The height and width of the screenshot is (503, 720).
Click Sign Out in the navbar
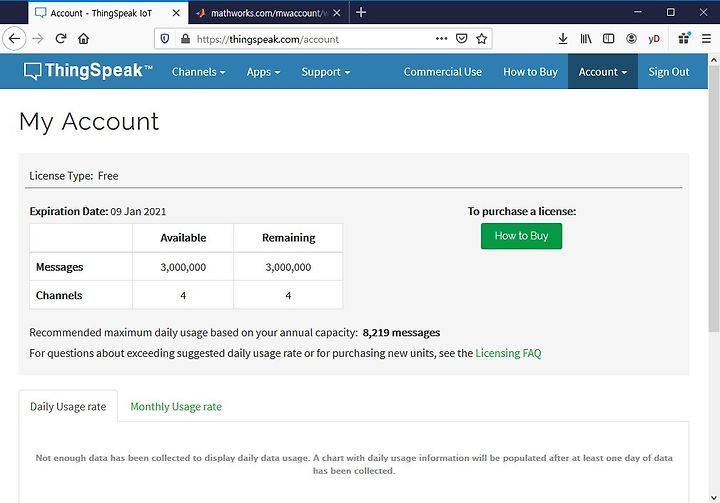click(x=669, y=72)
